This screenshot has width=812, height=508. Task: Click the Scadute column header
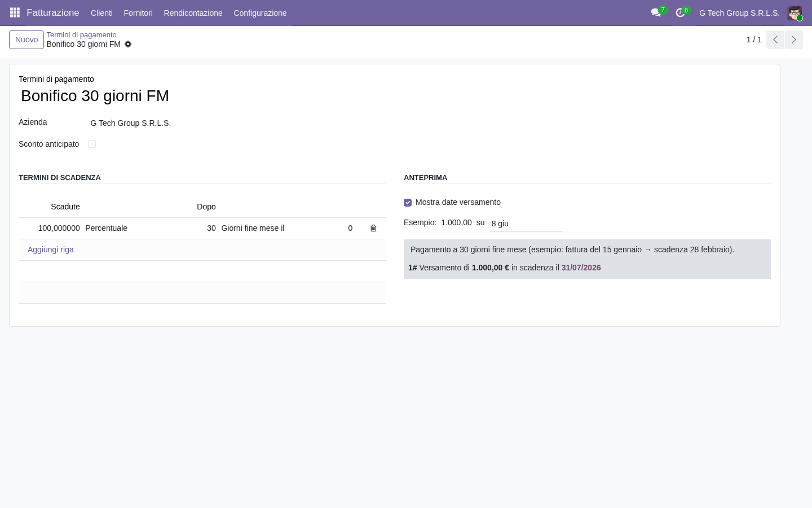click(x=65, y=207)
